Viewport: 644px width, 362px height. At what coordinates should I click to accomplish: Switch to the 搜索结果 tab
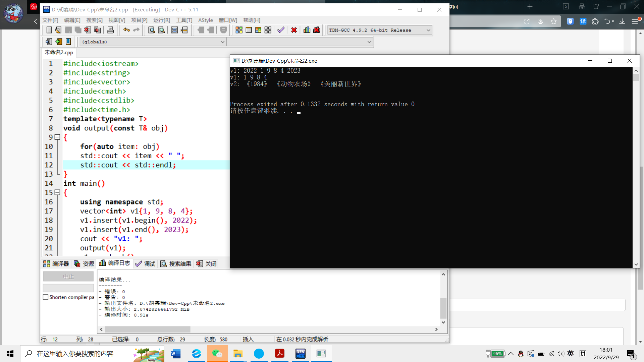click(176, 264)
